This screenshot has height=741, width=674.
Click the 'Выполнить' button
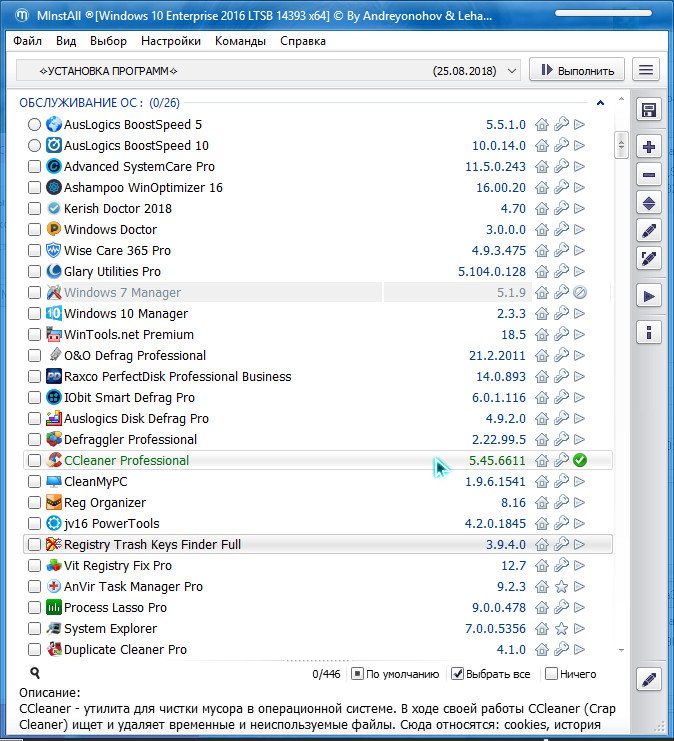(577, 70)
